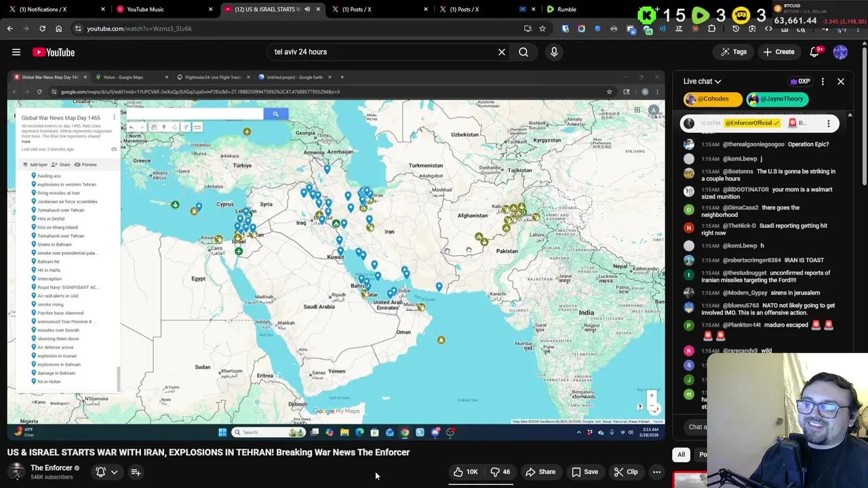Viewport: 868px width, 488px height.
Task: Open the map title options menu
Action: (114, 118)
